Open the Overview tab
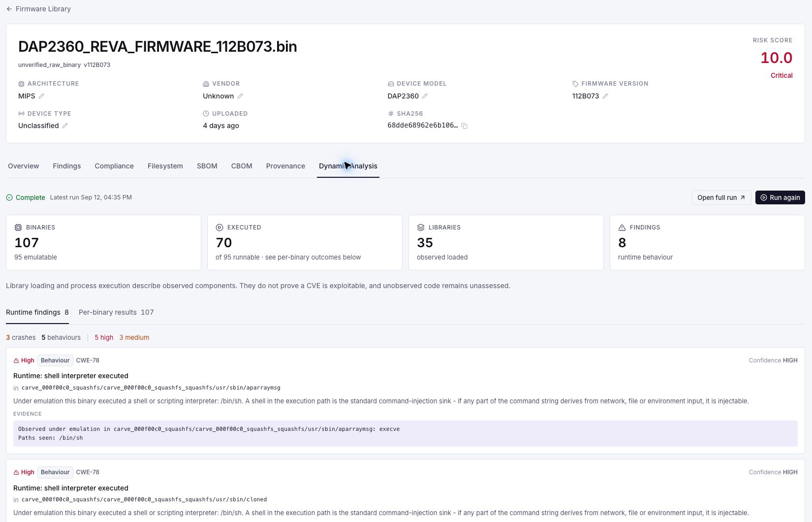The image size is (812, 522). (24, 166)
